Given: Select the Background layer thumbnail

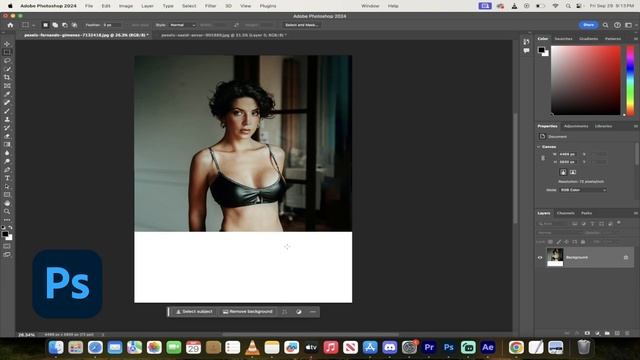Looking at the screenshot, I should tap(555, 257).
